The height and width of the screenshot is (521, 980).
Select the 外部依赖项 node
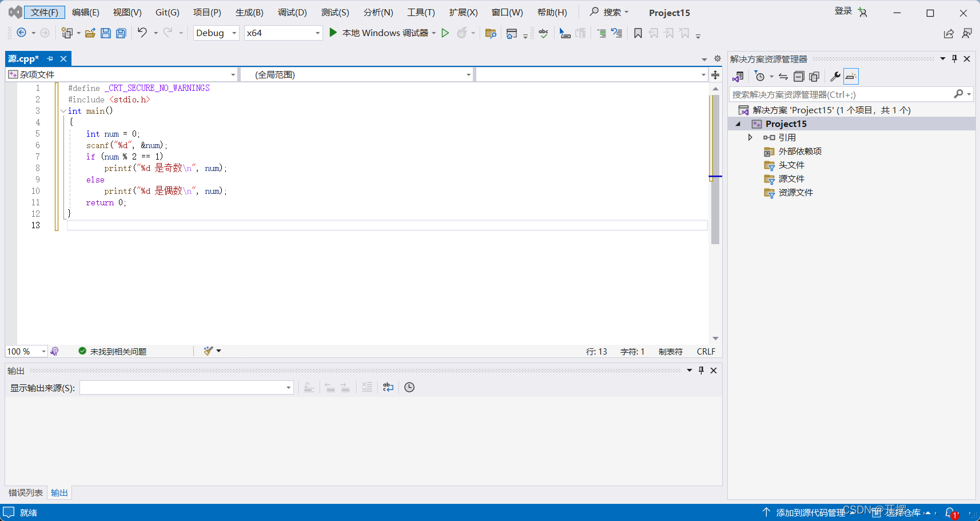pos(800,151)
